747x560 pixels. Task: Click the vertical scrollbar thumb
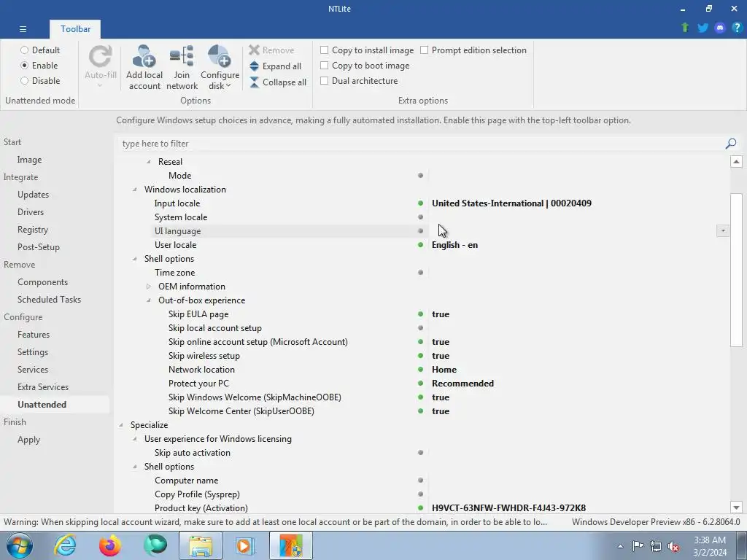[736, 270]
